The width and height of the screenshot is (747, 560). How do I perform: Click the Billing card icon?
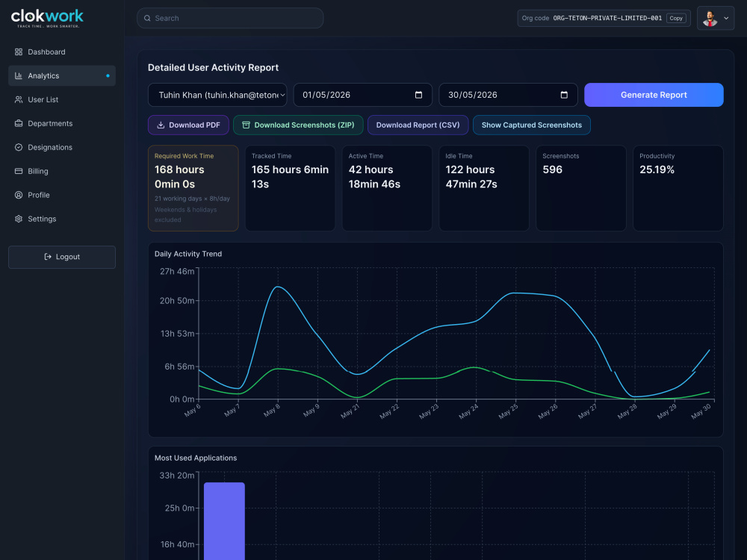pyautogui.click(x=19, y=171)
